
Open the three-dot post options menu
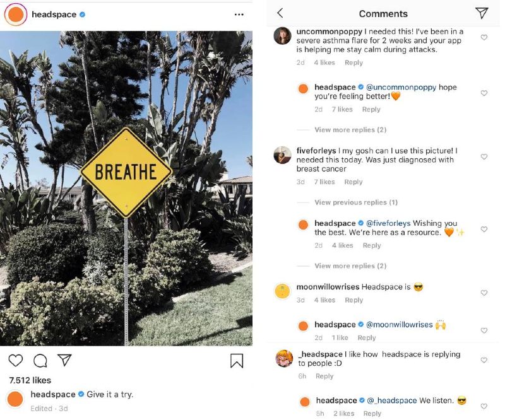point(239,15)
